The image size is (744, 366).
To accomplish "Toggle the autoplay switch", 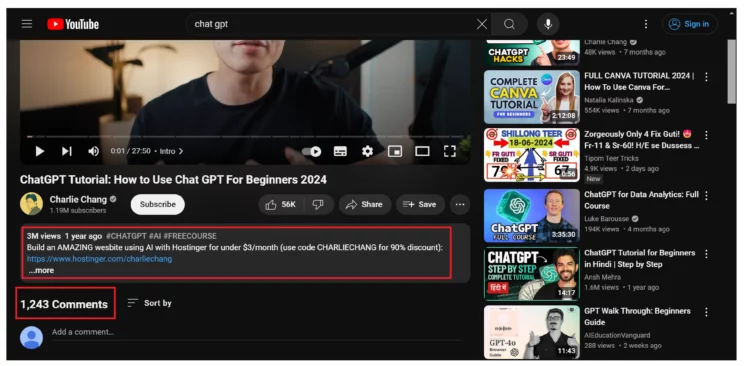I will (x=312, y=151).
